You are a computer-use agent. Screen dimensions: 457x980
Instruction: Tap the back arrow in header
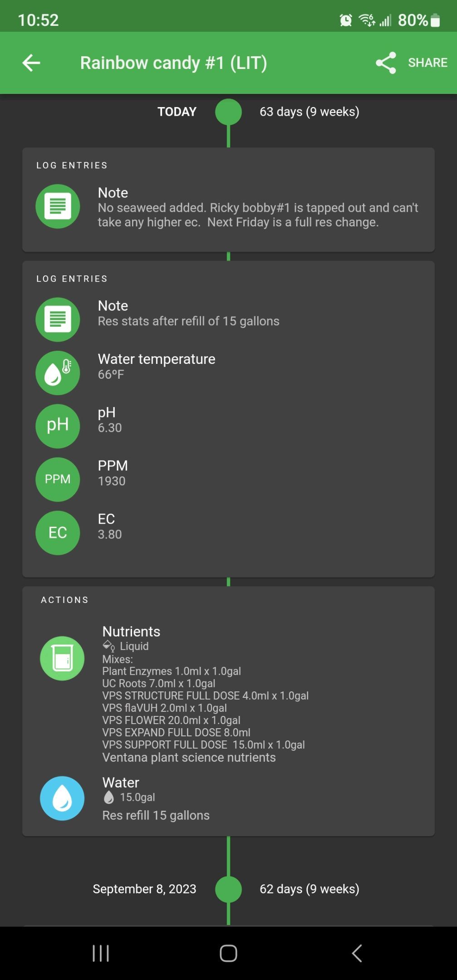[31, 63]
